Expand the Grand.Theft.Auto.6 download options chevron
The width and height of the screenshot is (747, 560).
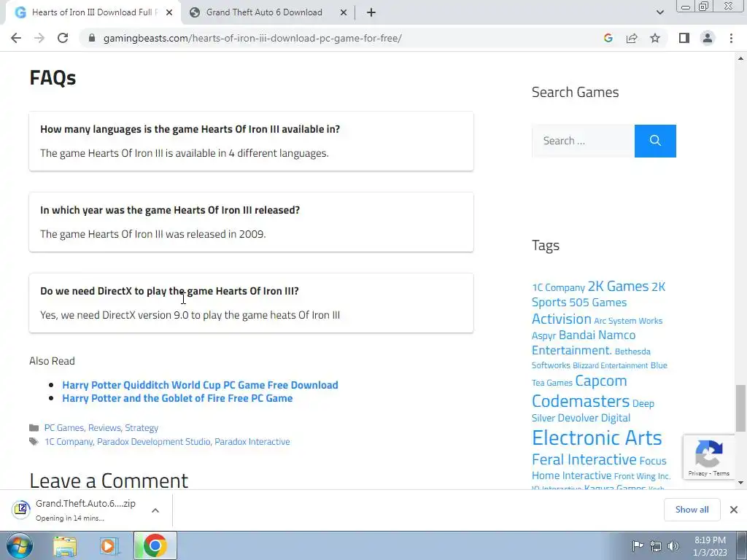click(155, 510)
